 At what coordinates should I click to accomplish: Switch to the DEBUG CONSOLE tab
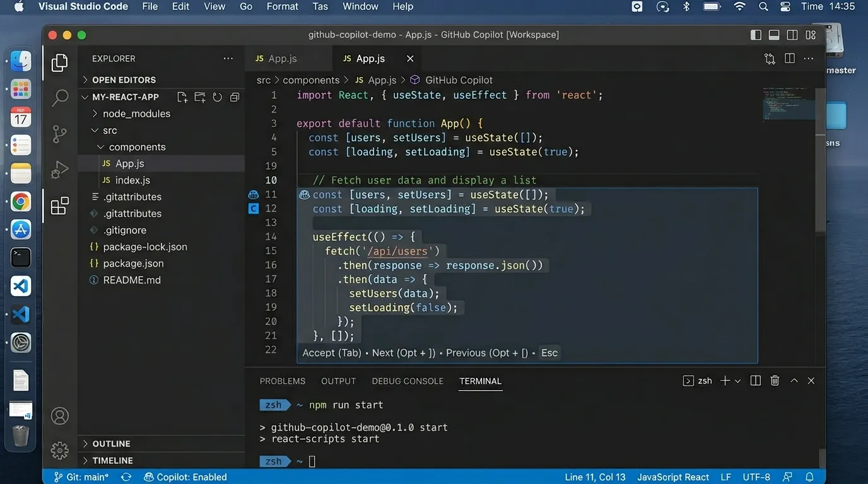408,381
